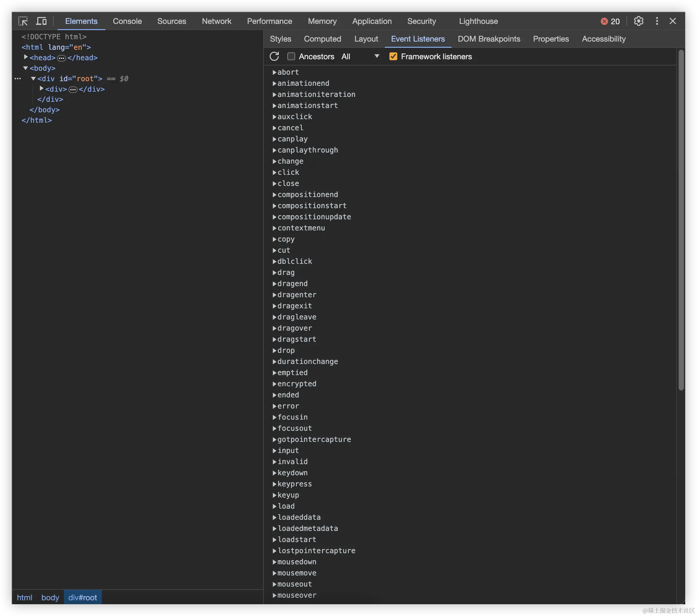The height and width of the screenshot is (616, 697).
Task: Enable the Ancestors checkbox
Action: (x=291, y=57)
